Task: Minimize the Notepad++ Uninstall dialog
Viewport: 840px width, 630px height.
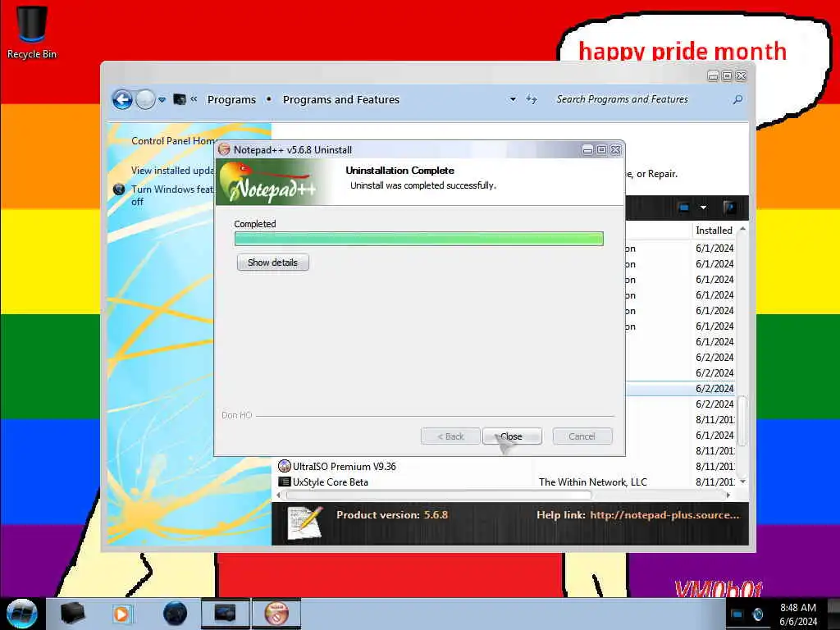Action: coord(587,151)
